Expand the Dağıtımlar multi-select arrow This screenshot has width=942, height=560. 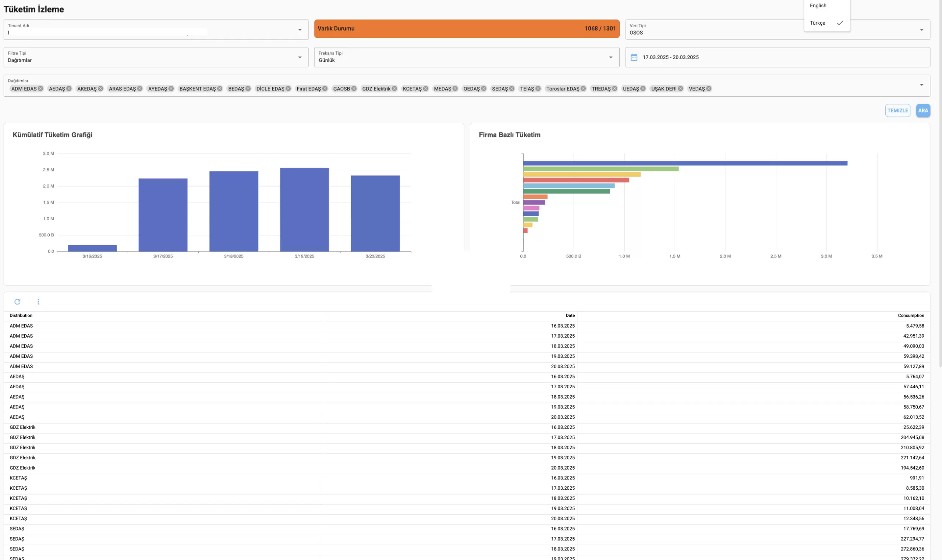click(x=921, y=85)
